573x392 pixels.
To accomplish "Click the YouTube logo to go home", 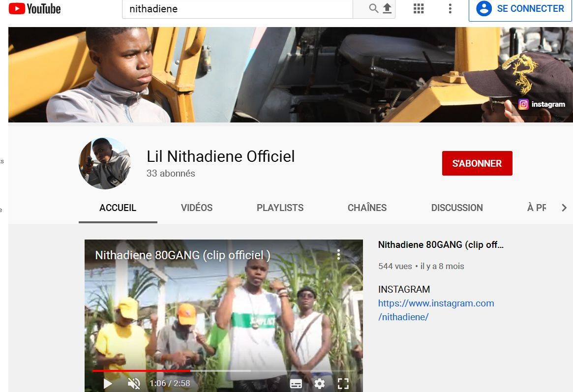I will tap(34, 9).
